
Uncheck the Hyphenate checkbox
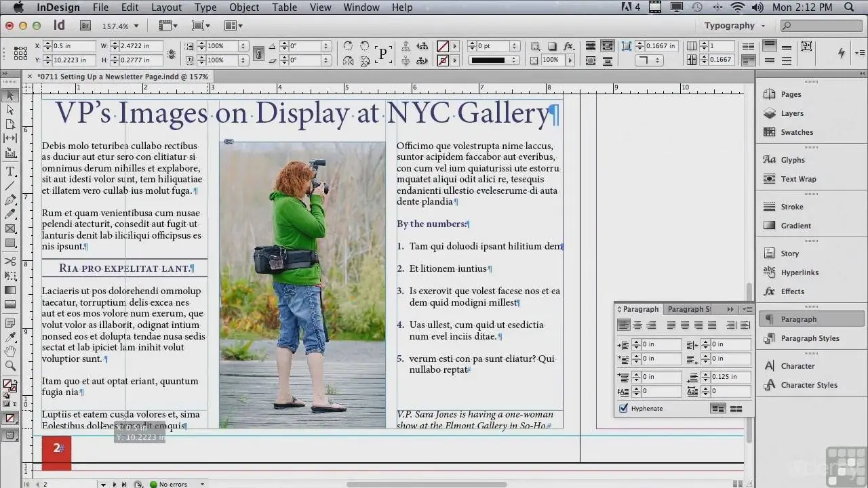click(x=624, y=409)
